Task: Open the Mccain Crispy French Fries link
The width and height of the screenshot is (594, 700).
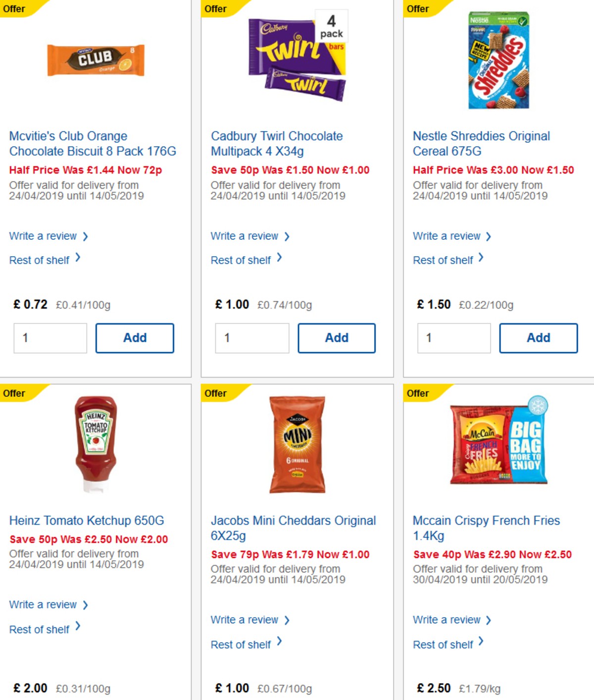Action: (x=487, y=528)
